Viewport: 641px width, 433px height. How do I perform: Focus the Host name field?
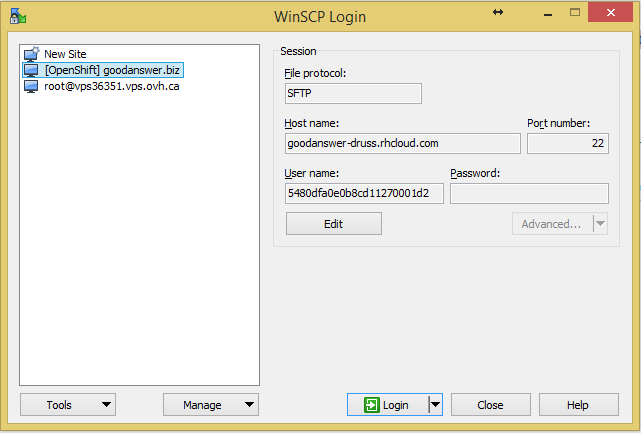click(403, 144)
